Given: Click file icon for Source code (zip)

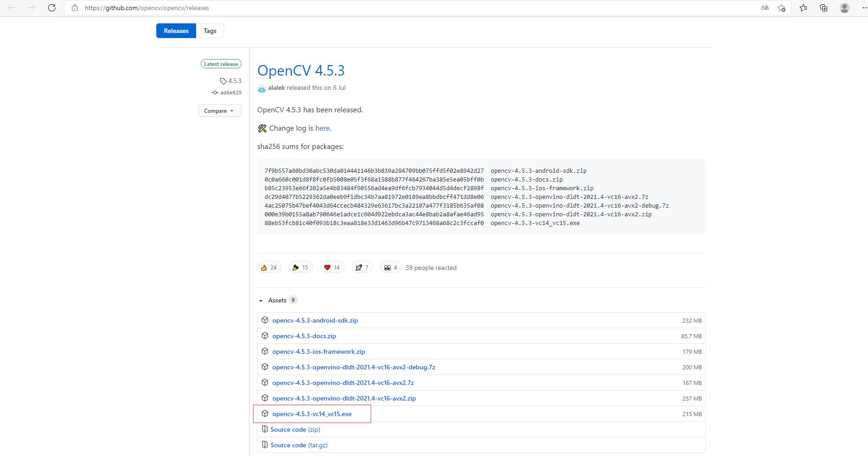Looking at the screenshot, I should pyautogui.click(x=265, y=429).
